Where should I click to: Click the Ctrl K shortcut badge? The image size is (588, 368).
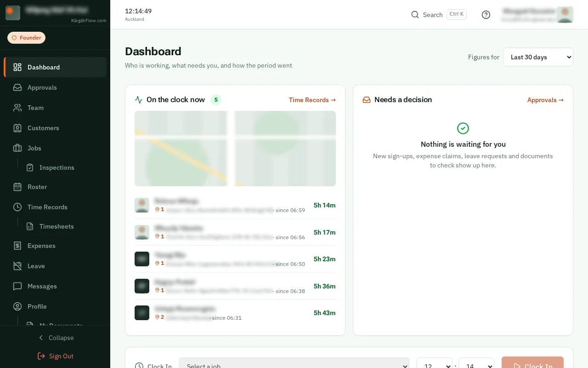[x=457, y=14]
